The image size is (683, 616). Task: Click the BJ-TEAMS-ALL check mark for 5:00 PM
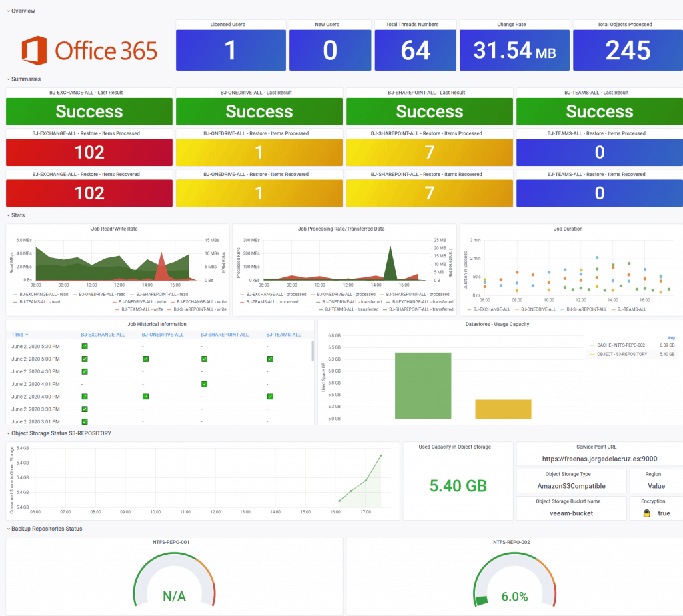coord(270,359)
